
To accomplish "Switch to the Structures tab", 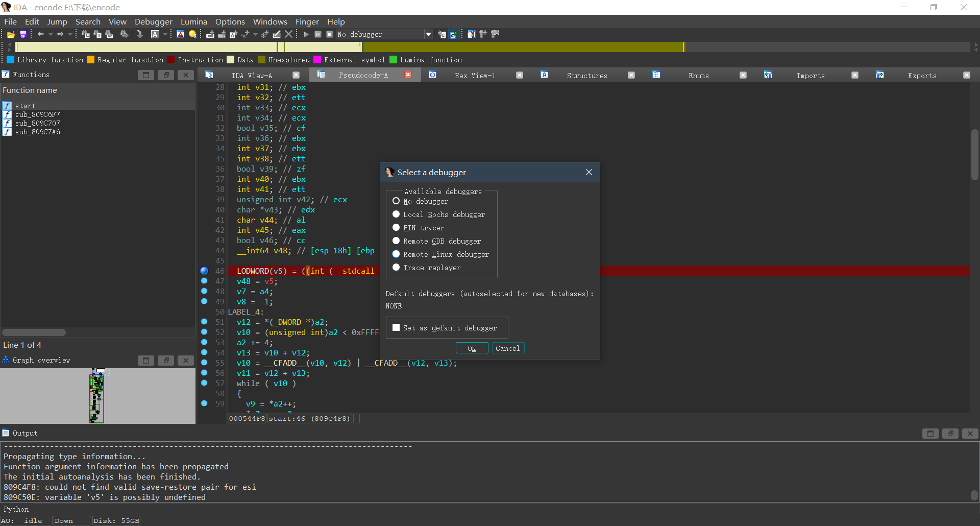I will tap(587, 75).
